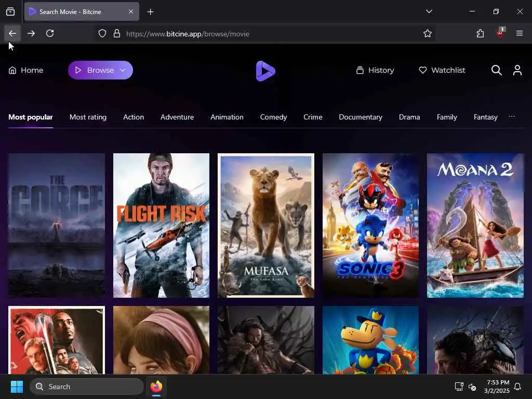The height and width of the screenshot is (399, 532).
Task: Filter movies by Documentary genre
Action: coord(361,117)
